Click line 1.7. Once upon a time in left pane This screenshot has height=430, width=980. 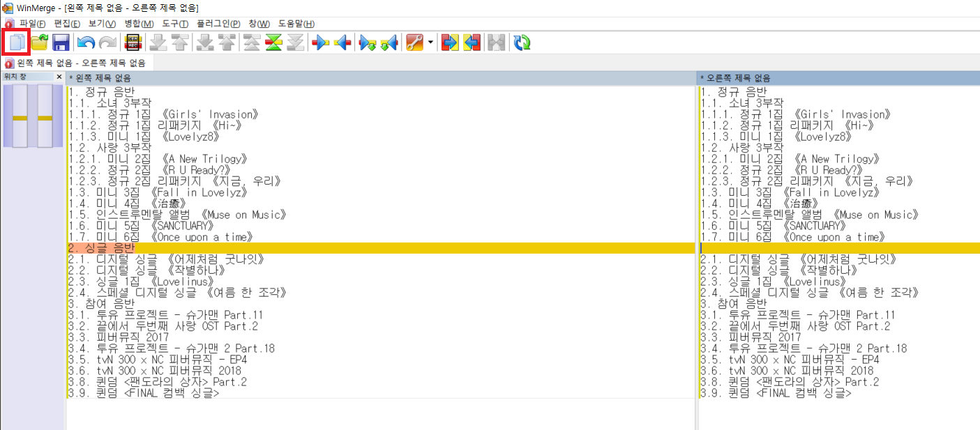(x=161, y=237)
